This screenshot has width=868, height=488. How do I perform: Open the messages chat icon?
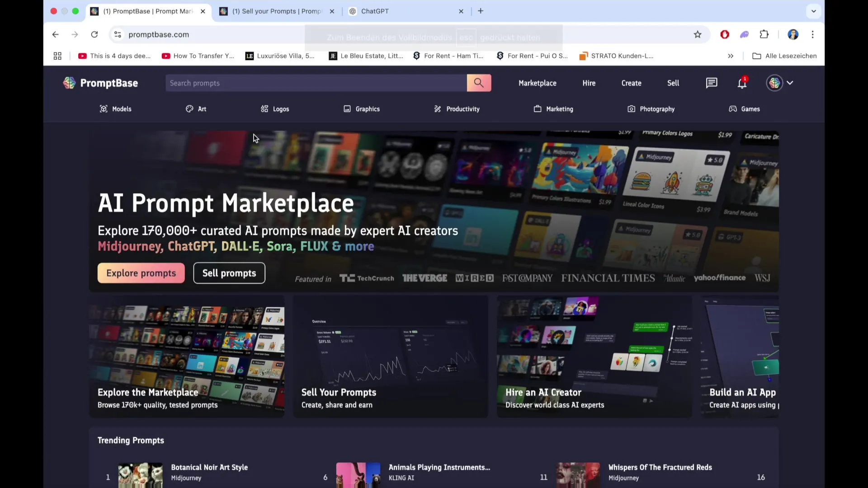[712, 83]
